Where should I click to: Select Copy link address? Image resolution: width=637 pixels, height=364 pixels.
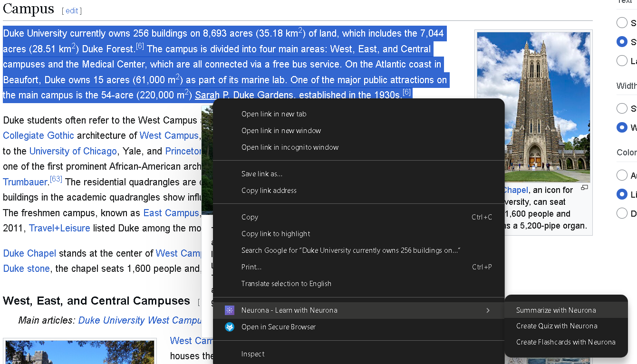tap(358, 191)
